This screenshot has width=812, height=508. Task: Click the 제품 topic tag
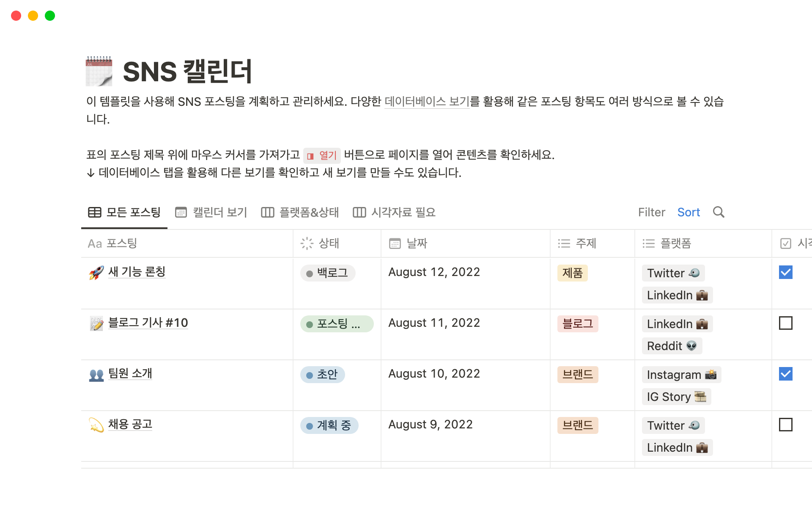tap(572, 273)
